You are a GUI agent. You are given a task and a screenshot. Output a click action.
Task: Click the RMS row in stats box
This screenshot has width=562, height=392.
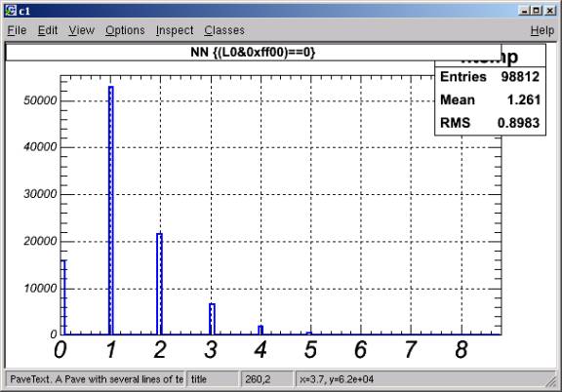490,123
